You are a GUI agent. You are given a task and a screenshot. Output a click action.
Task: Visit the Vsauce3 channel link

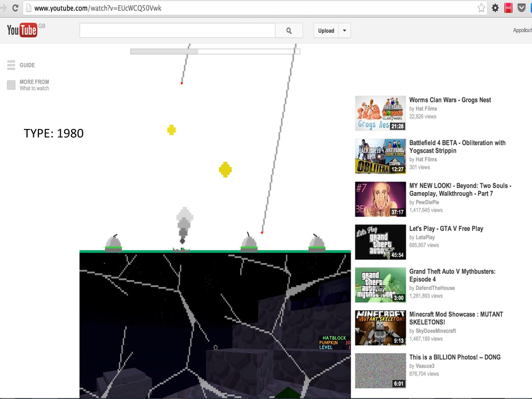(425, 366)
